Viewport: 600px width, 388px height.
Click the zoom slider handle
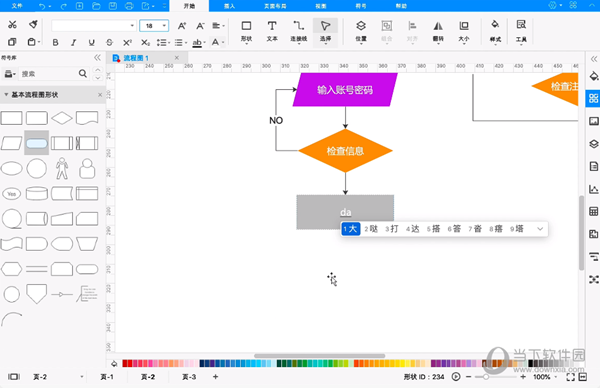(x=486, y=377)
